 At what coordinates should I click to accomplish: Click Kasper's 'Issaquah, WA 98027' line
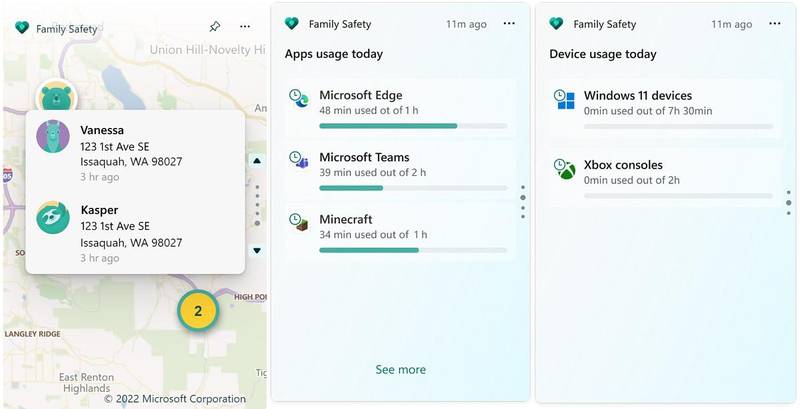click(x=131, y=243)
